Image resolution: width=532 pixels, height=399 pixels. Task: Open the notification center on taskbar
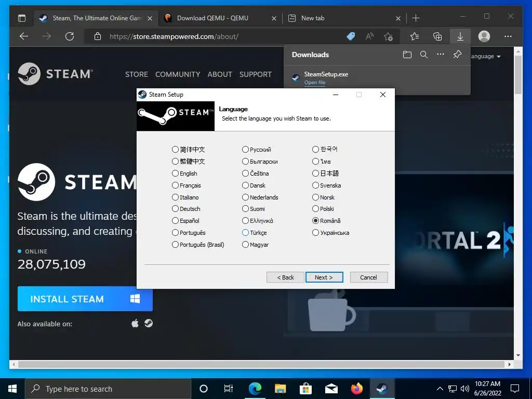(x=515, y=389)
